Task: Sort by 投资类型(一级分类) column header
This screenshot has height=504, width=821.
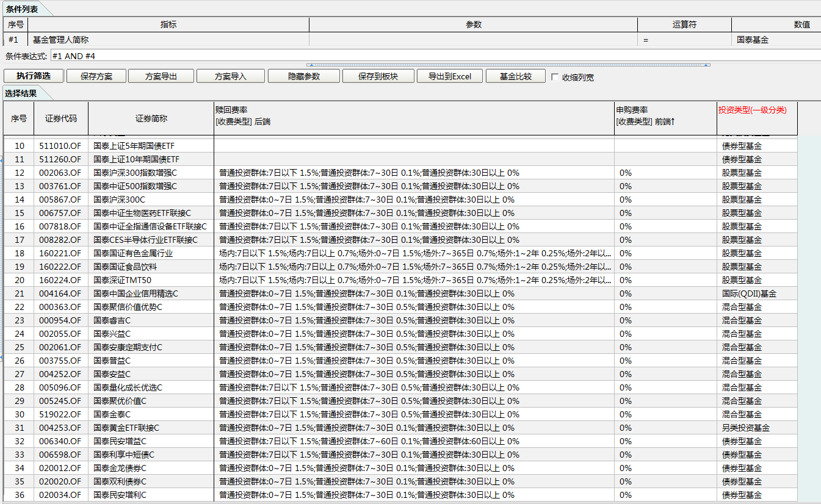Action: click(757, 118)
